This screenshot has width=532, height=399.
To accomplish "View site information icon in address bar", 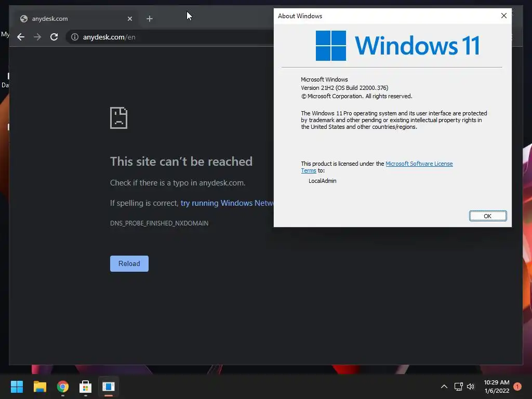I will 75,37.
